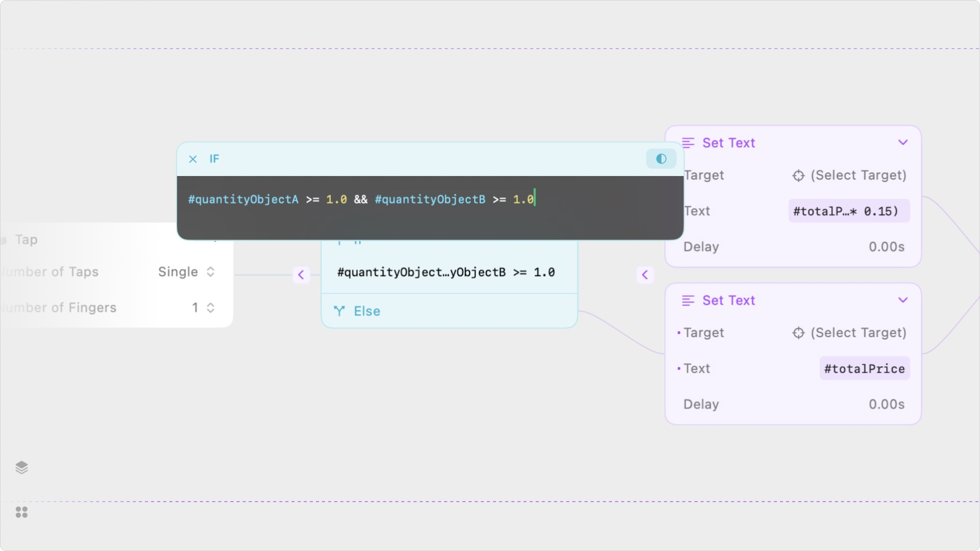
Task: Adjust the Number of Fingers stepper
Action: [210, 308]
